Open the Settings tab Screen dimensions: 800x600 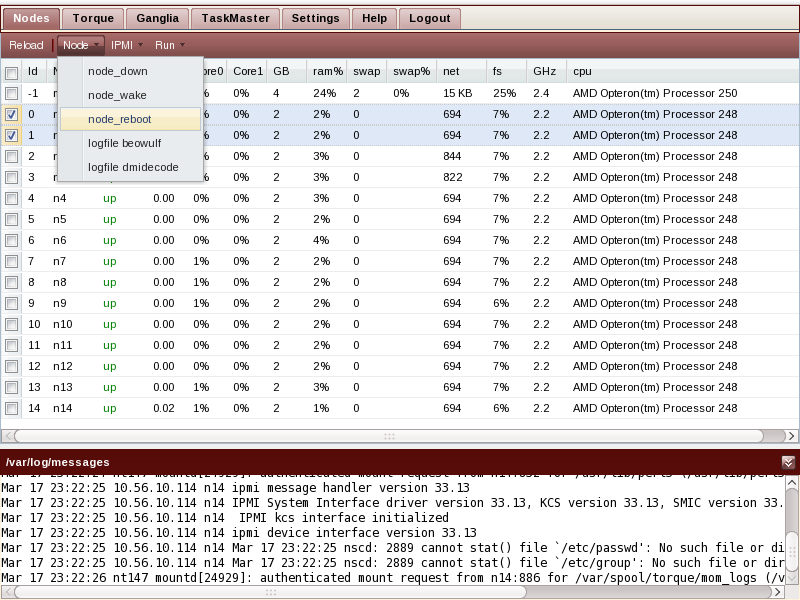(x=315, y=18)
